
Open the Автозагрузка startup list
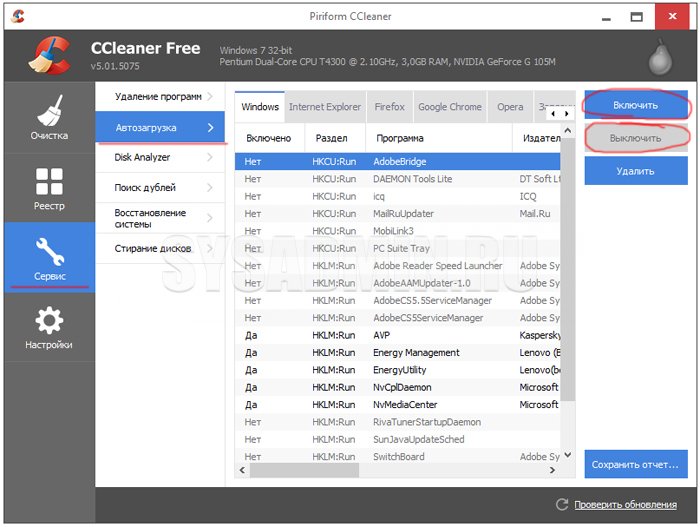click(160, 127)
